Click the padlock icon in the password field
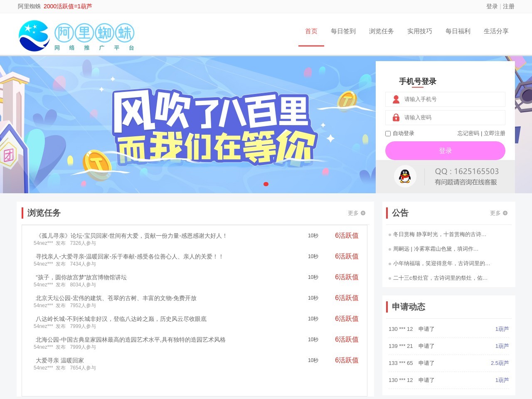This screenshot has width=532, height=399. 396,118
